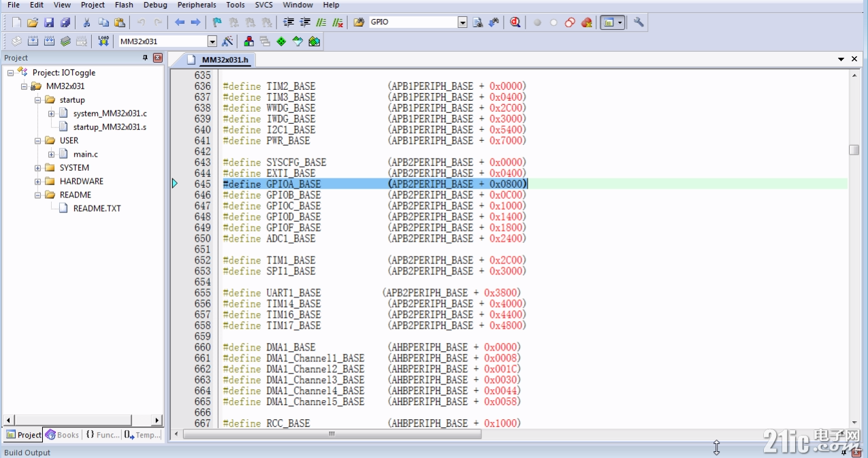Click Select Software Packs icon
Viewport: 868px width, 458px height.
(x=298, y=42)
